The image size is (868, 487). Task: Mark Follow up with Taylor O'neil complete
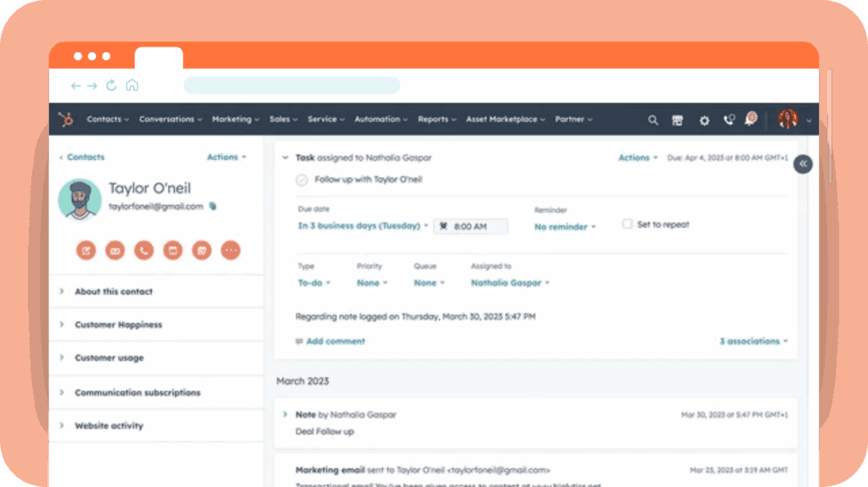coord(302,180)
